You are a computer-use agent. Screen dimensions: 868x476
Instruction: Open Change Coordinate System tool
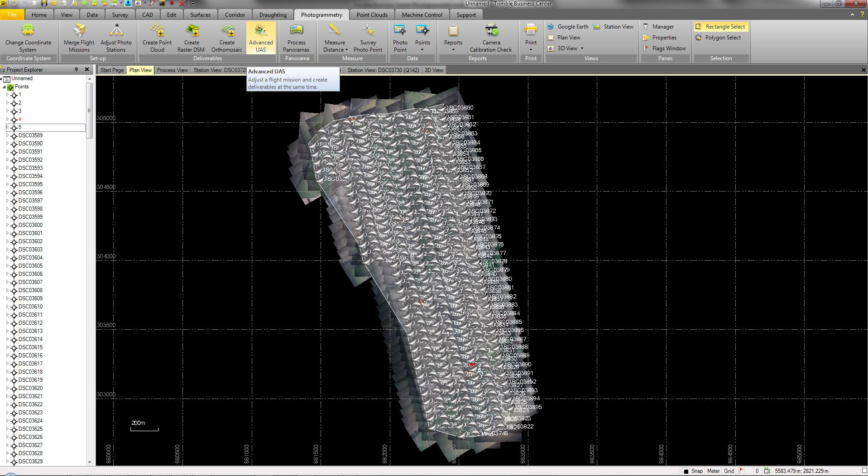[x=28, y=38]
